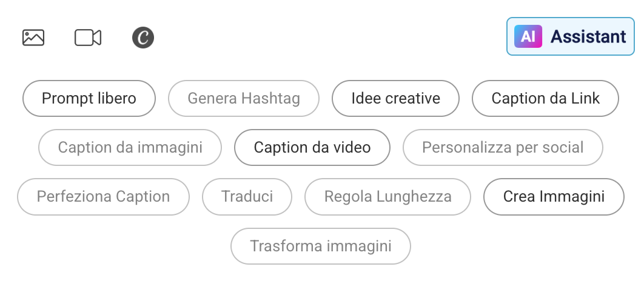Choose Perfeziona Caption

[103, 196]
